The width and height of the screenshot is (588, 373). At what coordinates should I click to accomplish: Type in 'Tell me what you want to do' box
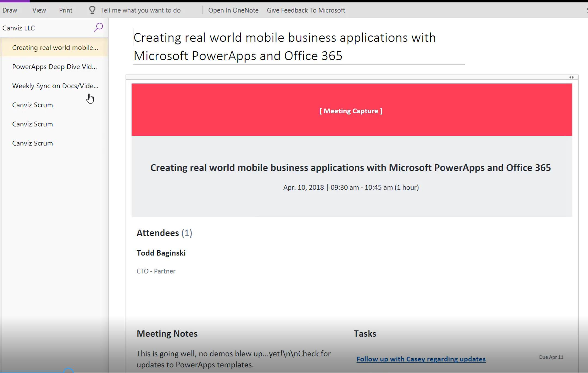140,10
